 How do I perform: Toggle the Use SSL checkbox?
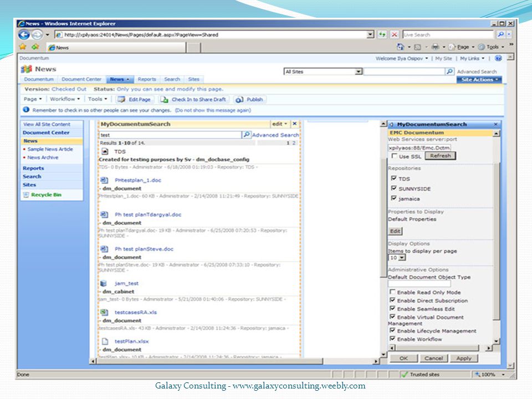(394, 156)
